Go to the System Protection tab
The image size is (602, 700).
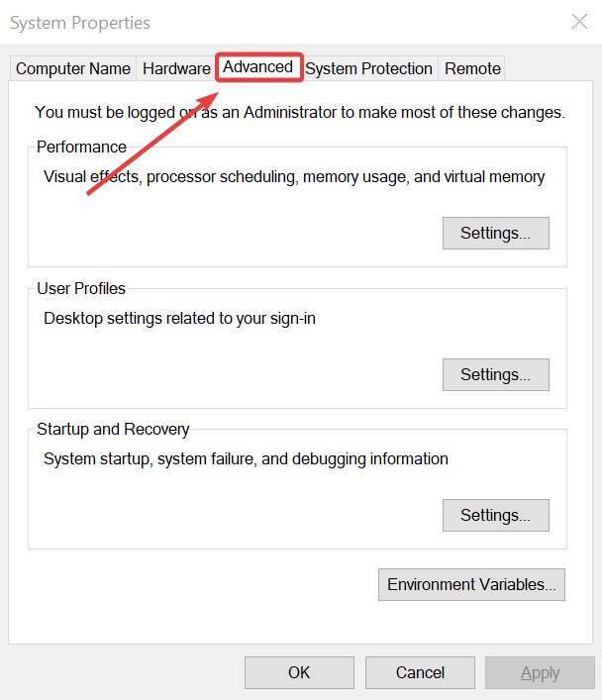point(369,68)
